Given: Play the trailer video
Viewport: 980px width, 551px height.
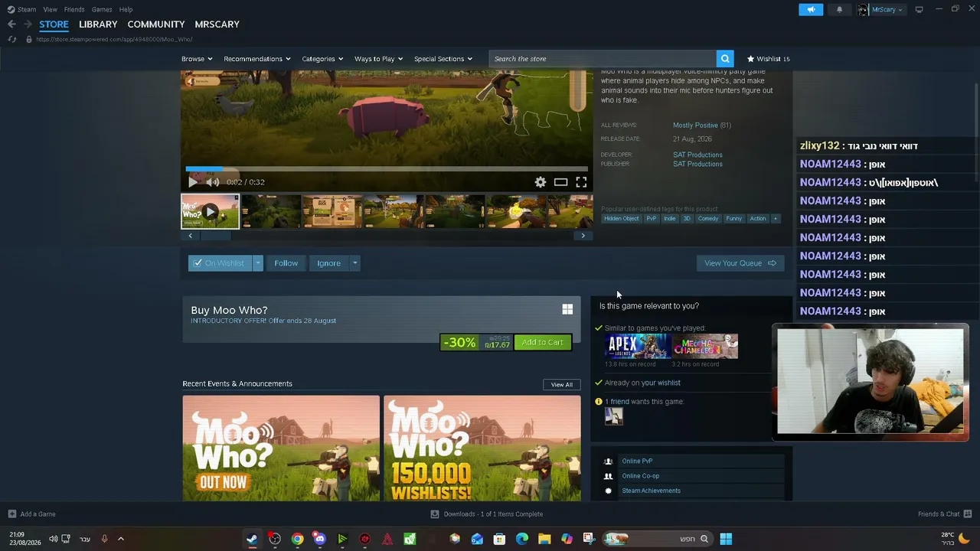Looking at the screenshot, I should (192, 182).
